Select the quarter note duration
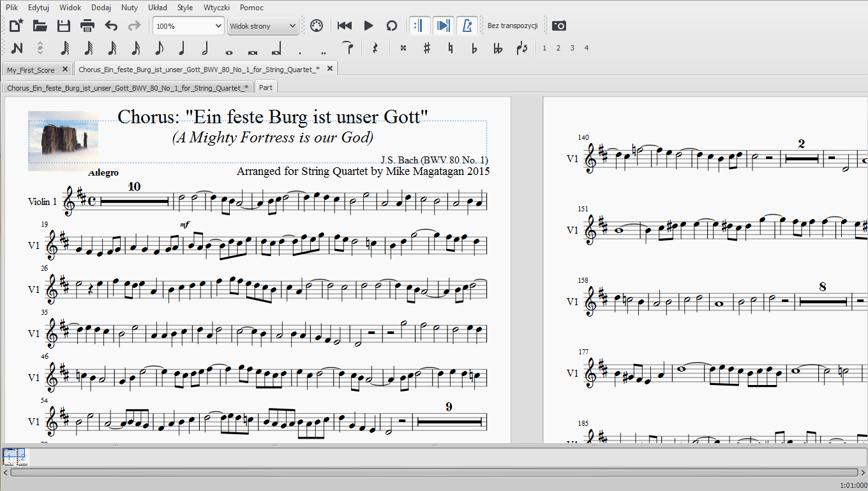 pyautogui.click(x=182, y=48)
